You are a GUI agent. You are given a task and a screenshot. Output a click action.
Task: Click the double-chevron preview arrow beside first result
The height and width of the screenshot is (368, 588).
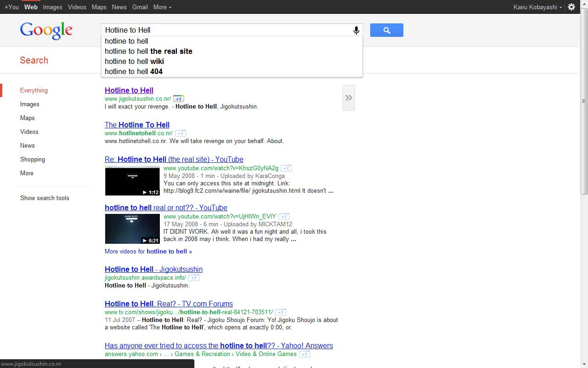349,98
